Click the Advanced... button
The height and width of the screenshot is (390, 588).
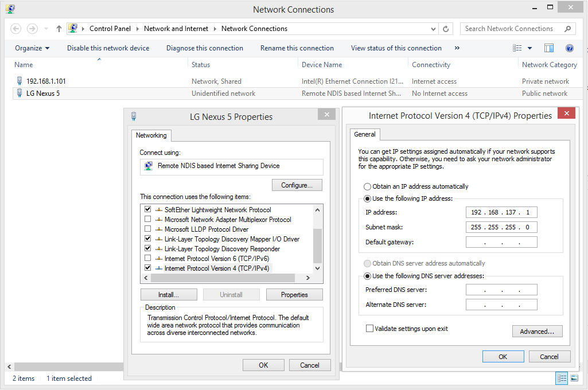pos(538,331)
